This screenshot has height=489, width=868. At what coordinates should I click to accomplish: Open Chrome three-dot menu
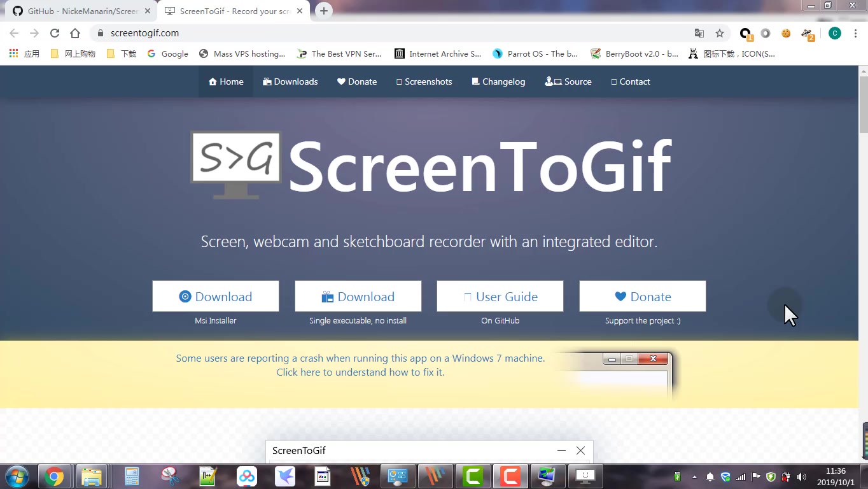pos(855,33)
